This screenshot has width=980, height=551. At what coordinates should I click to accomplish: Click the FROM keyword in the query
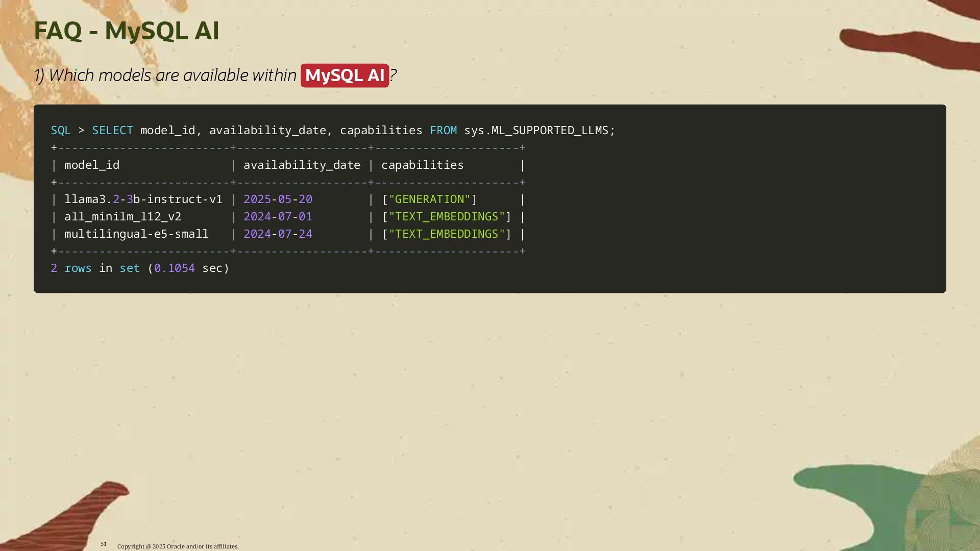pos(443,131)
